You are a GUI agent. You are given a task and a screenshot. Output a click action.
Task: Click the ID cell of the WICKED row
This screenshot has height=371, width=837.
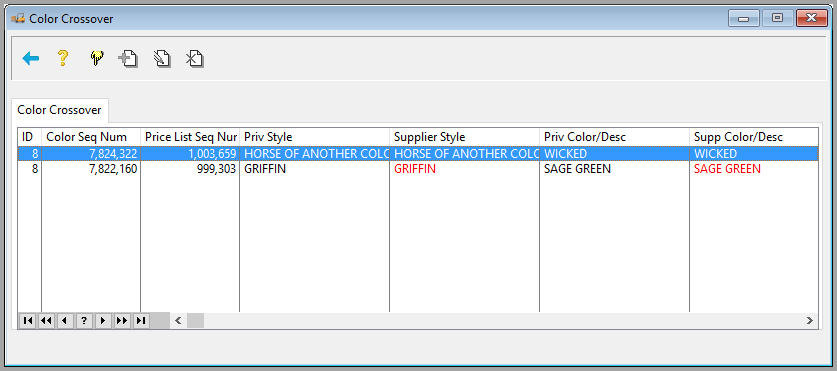coord(29,154)
